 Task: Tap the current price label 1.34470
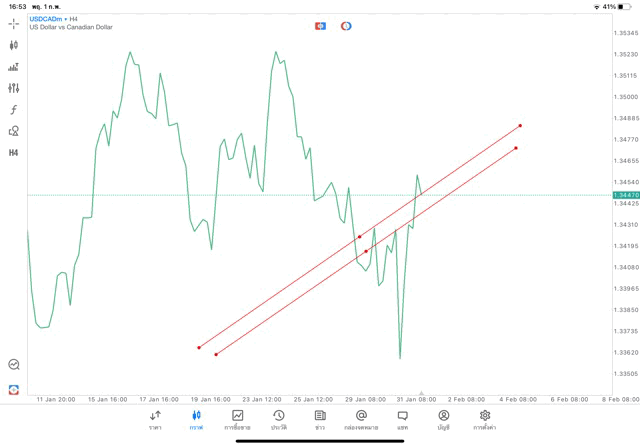point(625,195)
